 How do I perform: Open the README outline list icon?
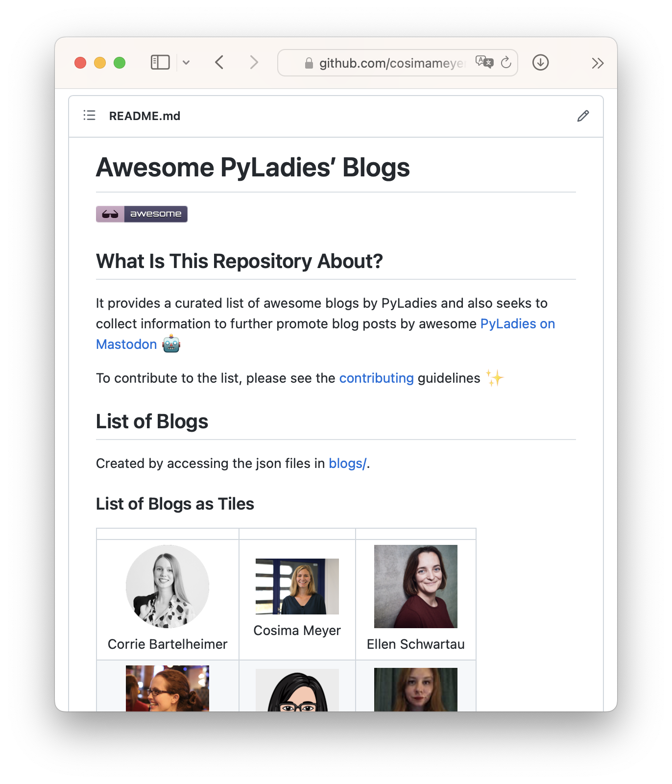[90, 115]
